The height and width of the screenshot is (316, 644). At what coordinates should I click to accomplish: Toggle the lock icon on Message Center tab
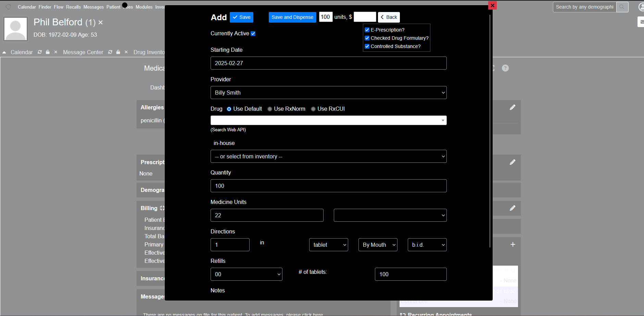tap(118, 52)
